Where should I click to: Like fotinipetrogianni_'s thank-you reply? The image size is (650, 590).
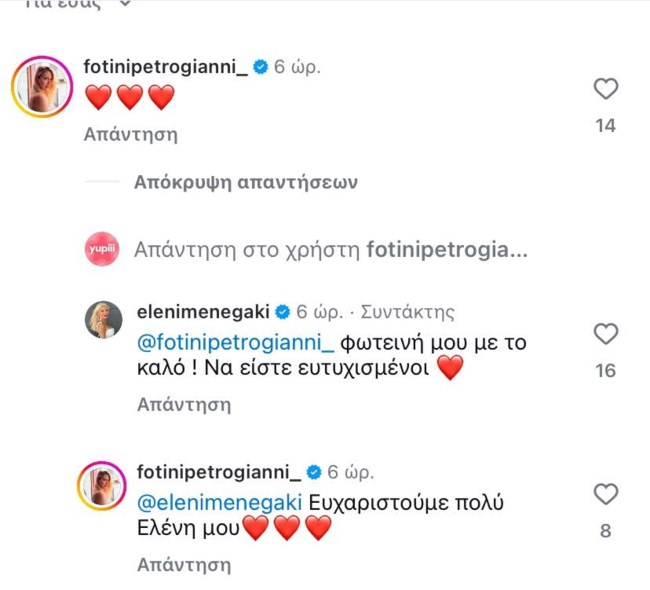(605, 494)
